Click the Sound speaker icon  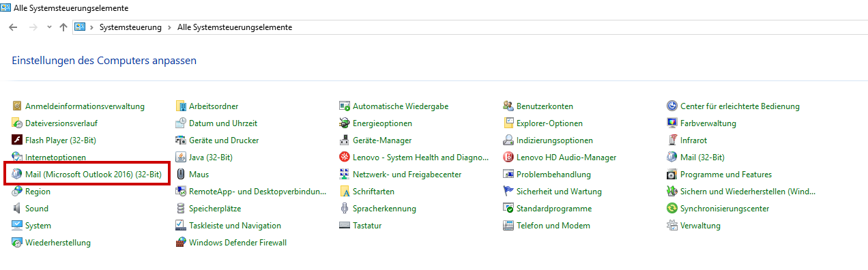(17, 209)
